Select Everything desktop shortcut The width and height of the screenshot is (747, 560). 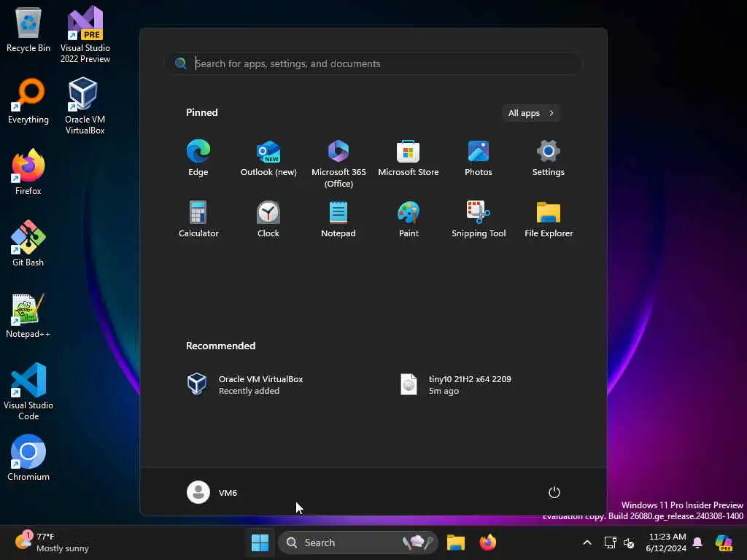pyautogui.click(x=28, y=101)
